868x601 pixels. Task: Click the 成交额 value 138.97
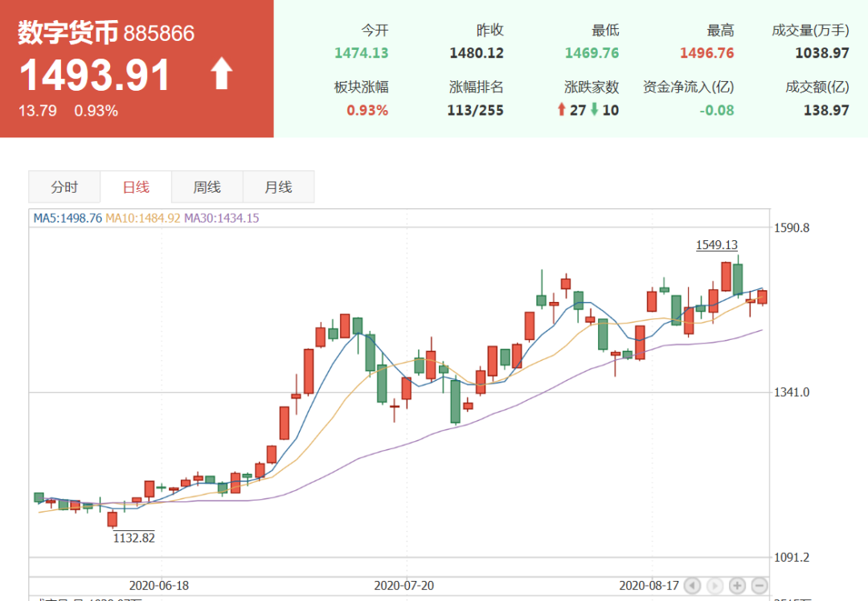tap(826, 110)
